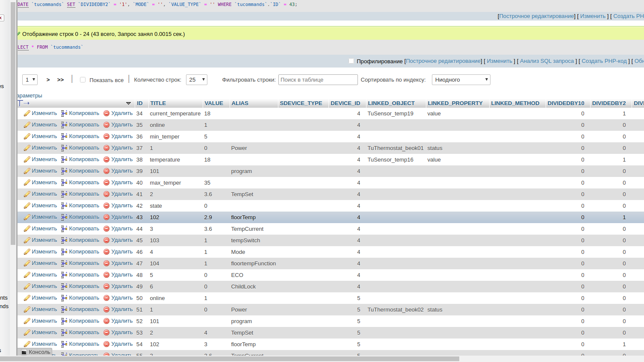Click the red delete icon for row 40
Image resolution: width=644 pixels, height=362 pixels.
point(106,182)
